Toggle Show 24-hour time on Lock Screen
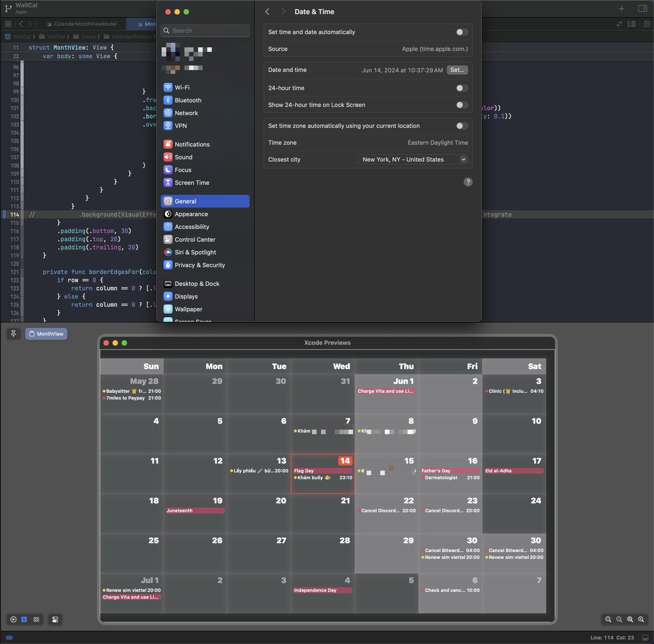 462,105
